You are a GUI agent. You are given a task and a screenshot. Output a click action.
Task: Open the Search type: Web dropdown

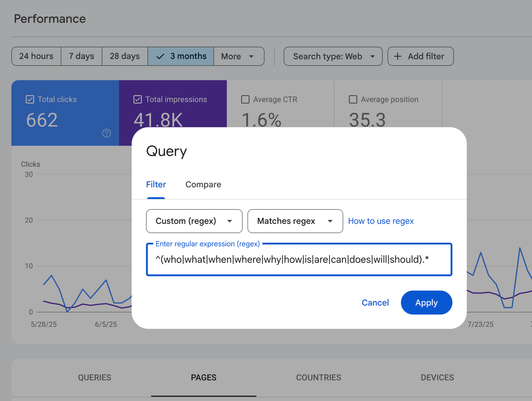coord(333,56)
